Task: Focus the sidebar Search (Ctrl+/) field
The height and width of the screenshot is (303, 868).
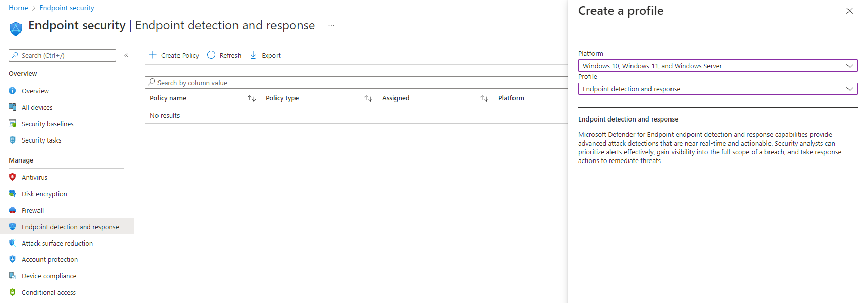Action: 63,55
